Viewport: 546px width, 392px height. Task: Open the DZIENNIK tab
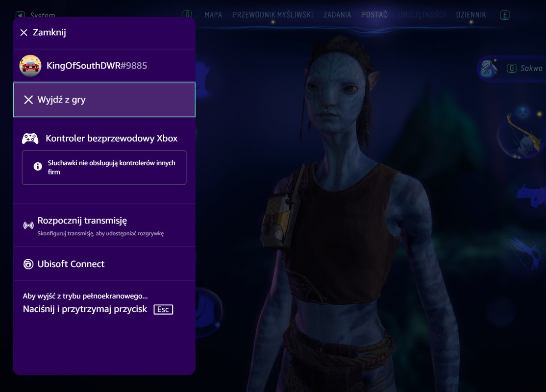click(x=471, y=15)
